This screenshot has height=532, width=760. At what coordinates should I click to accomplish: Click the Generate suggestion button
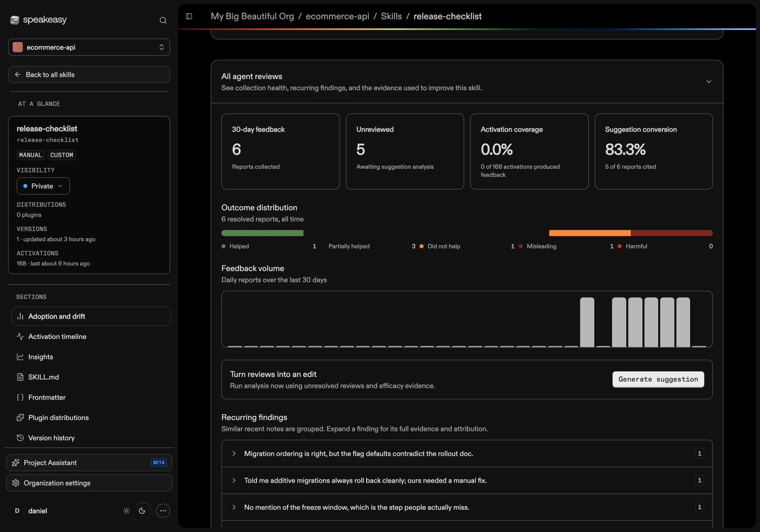coord(658,379)
